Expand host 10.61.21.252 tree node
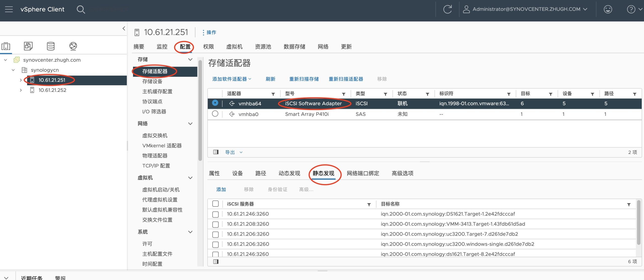 click(21, 90)
